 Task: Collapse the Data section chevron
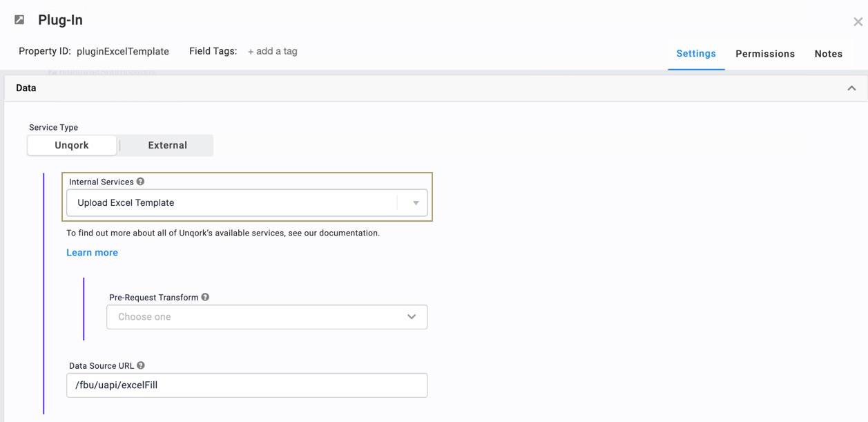[x=851, y=88]
